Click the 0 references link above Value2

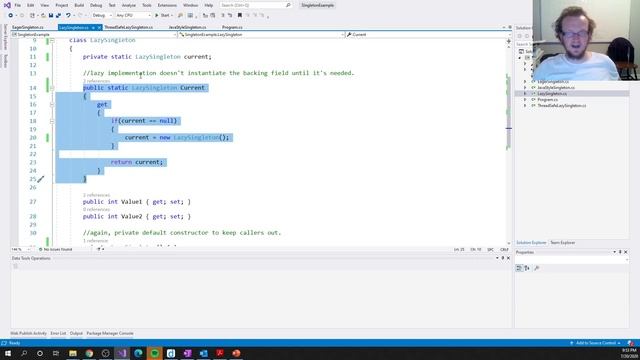click(x=96, y=209)
